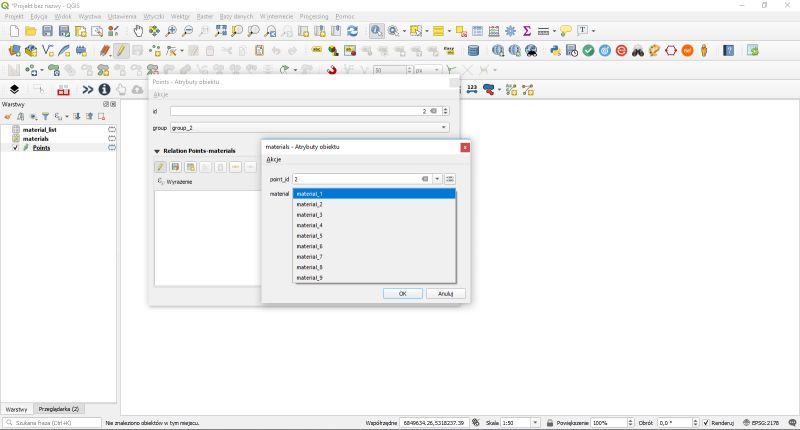Screen dimensions: 800x430
Task: Open the Wtyczki menu
Action: tap(154, 16)
